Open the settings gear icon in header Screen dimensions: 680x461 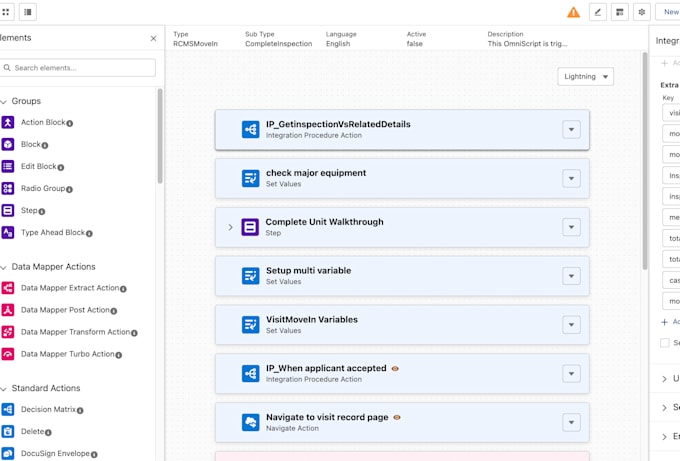click(642, 12)
